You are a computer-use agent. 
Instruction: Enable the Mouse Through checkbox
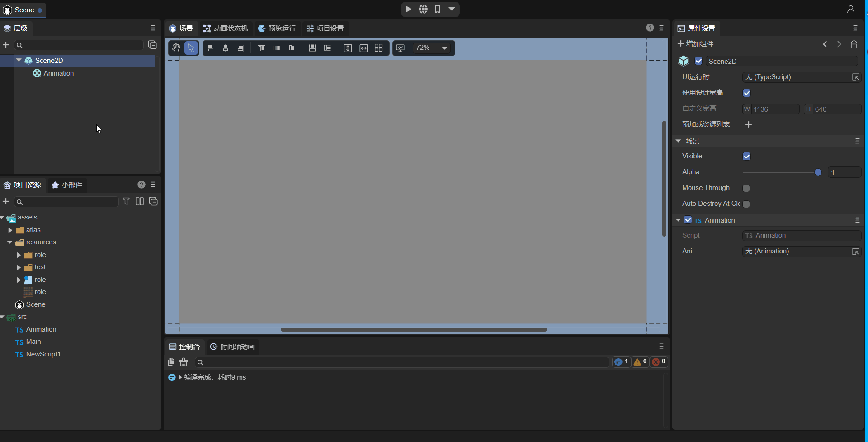[746, 188]
